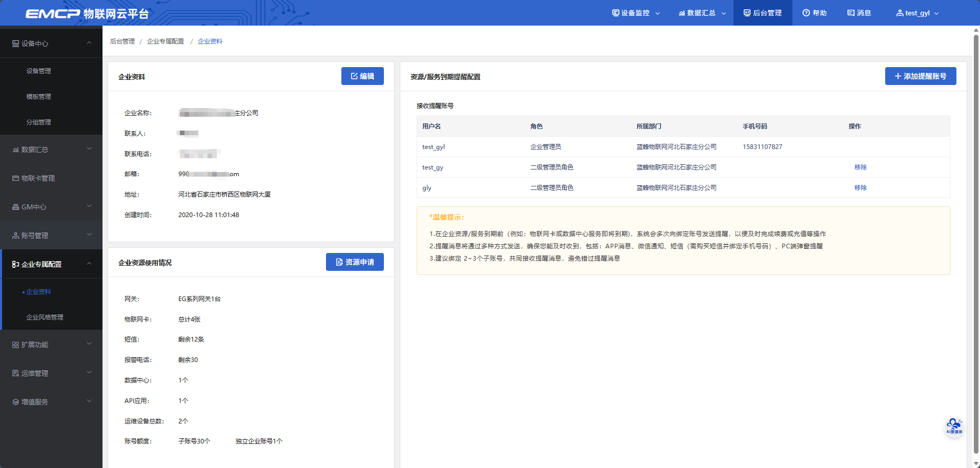Click the help question mark icon
Image resolution: width=980 pixels, height=468 pixels.
[806, 13]
